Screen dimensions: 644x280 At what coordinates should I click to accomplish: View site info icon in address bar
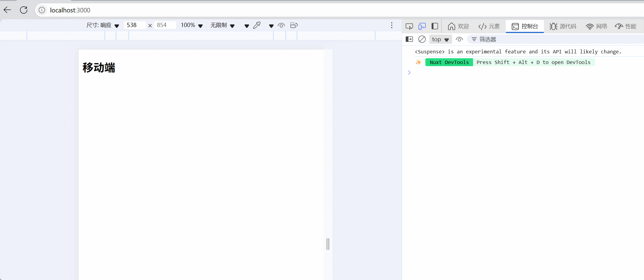pyautogui.click(x=42, y=10)
